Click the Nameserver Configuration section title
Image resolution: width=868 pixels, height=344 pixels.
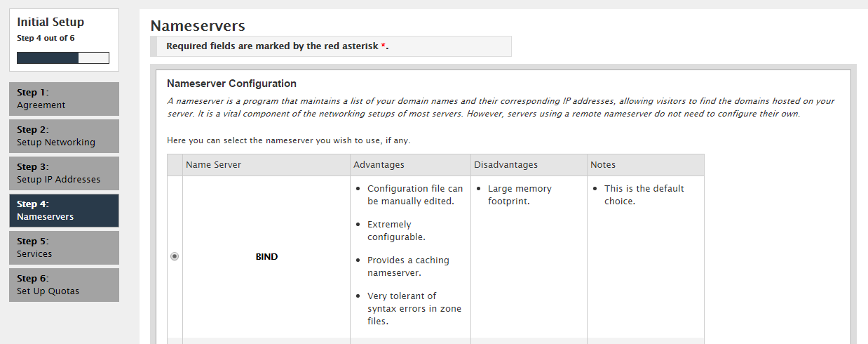(x=231, y=84)
